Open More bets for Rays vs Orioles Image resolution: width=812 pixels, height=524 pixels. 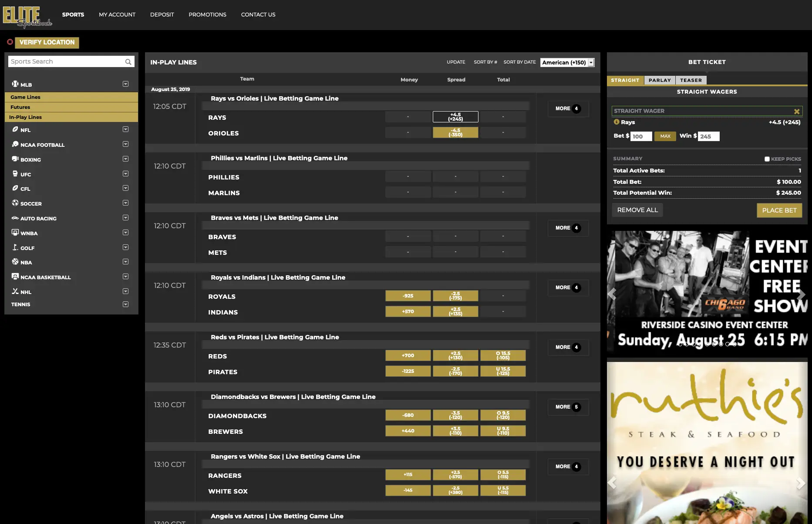[568, 108]
